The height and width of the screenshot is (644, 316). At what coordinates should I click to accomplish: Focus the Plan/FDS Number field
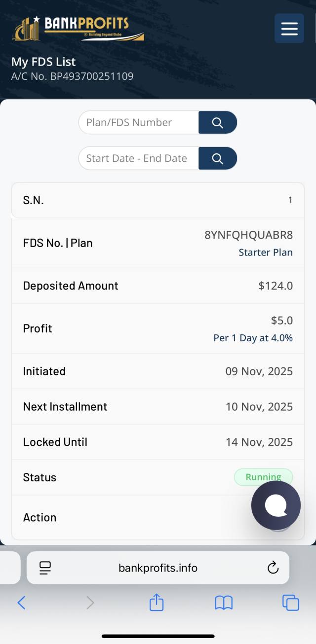tap(139, 122)
